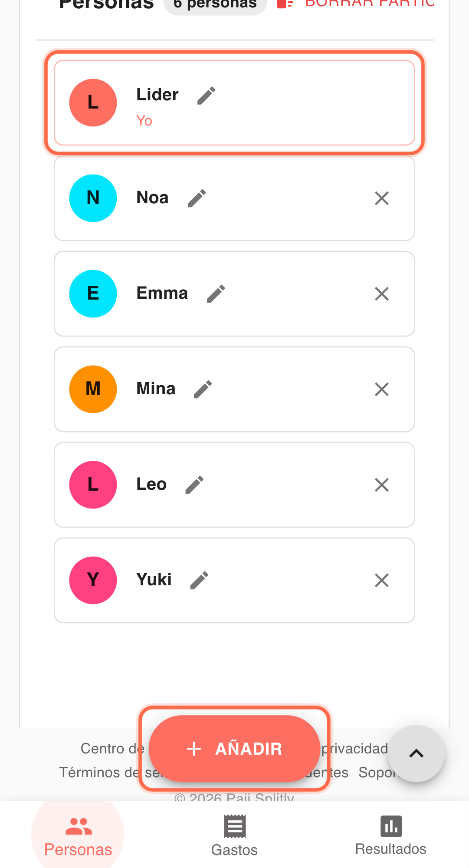Remove Mina from the list
The height and width of the screenshot is (868, 469).
382,389
